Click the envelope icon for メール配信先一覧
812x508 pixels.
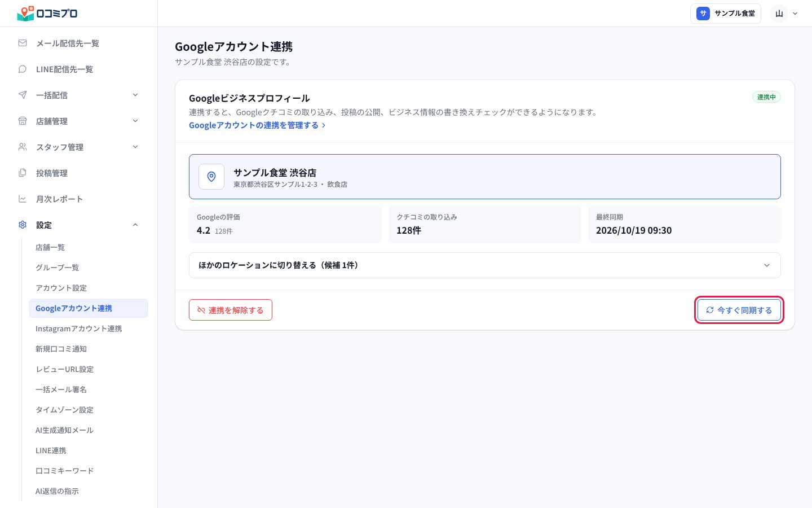23,43
